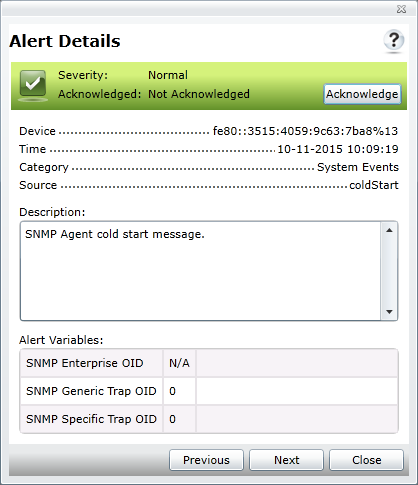Click the Description scrollbar track
The height and width of the screenshot is (485, 418).
pyautogui.click(x=389, y=271)
